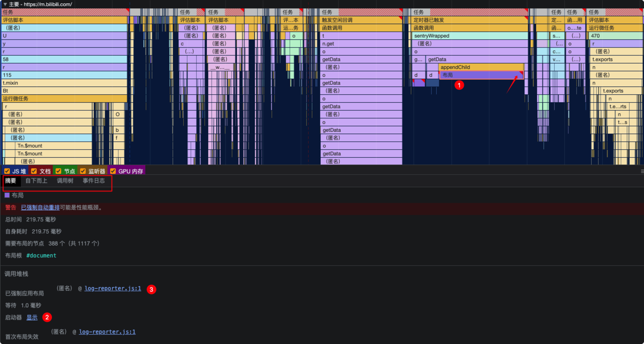Select the y flame chart entry

64,43
